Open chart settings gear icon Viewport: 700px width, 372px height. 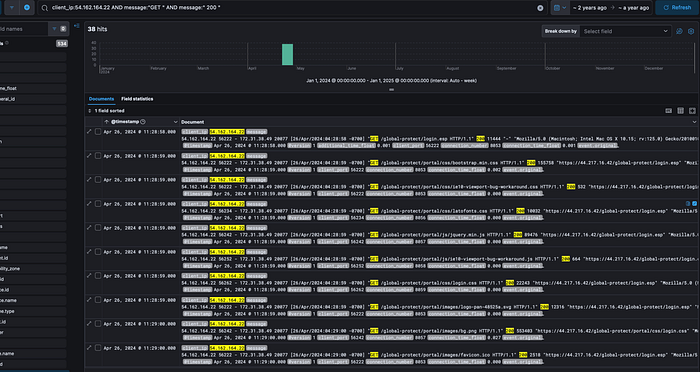691,31
